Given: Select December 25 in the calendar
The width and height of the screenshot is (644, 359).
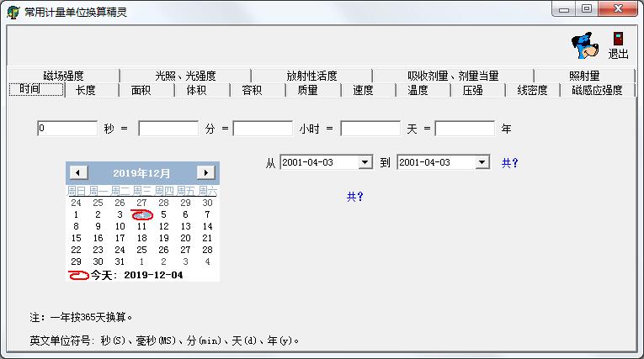Looking at the screenshot, I should pos(141,250).
